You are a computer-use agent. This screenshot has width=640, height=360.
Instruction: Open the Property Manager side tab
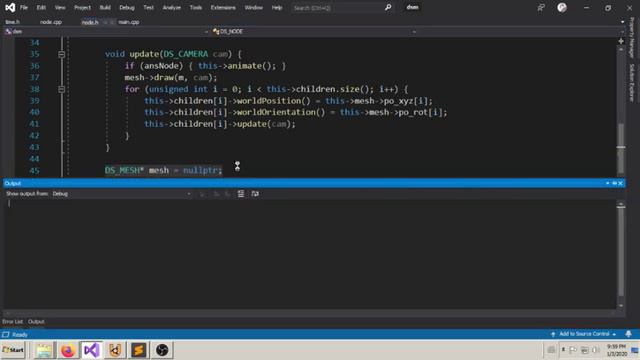pos(632,38)
